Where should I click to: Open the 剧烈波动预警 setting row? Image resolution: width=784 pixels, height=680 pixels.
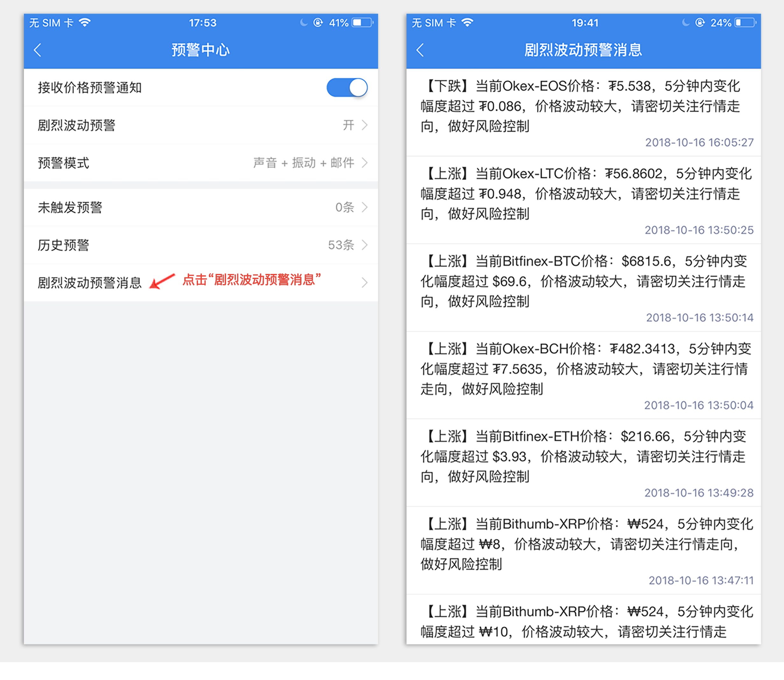(x=201, y=125)
